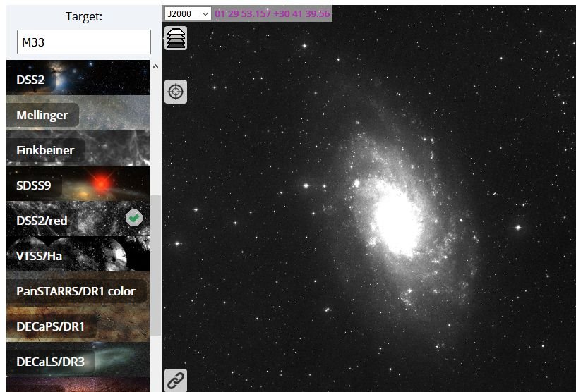
Task: Click the survey list scroll-up arrow
Action: click(x=155, y=66)
